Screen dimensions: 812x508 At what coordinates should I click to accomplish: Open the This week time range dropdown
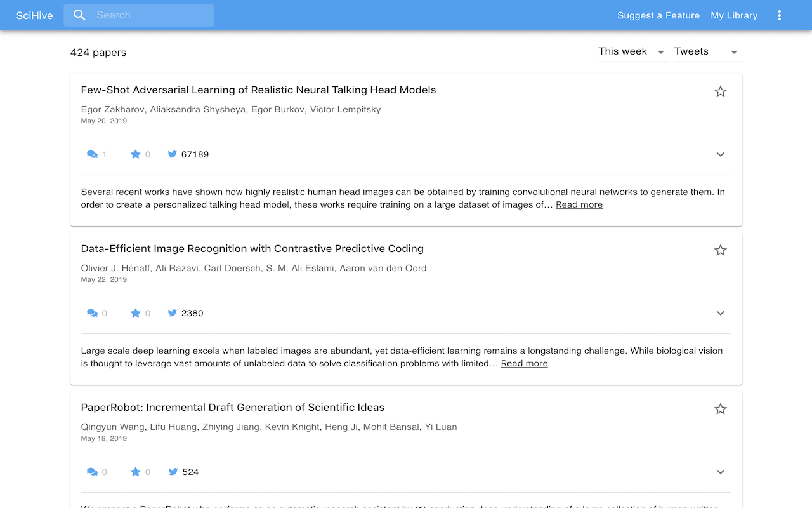[633, 51]
